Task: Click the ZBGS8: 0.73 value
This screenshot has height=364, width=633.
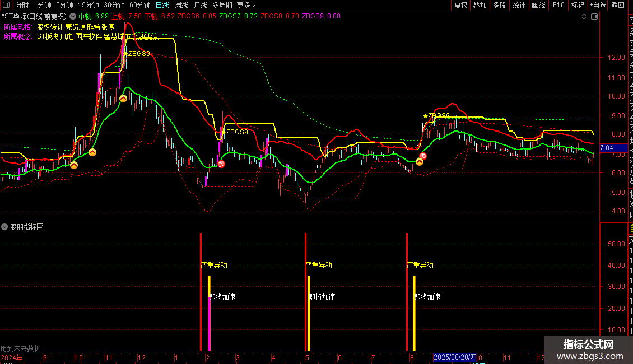Action: (280, 16)
